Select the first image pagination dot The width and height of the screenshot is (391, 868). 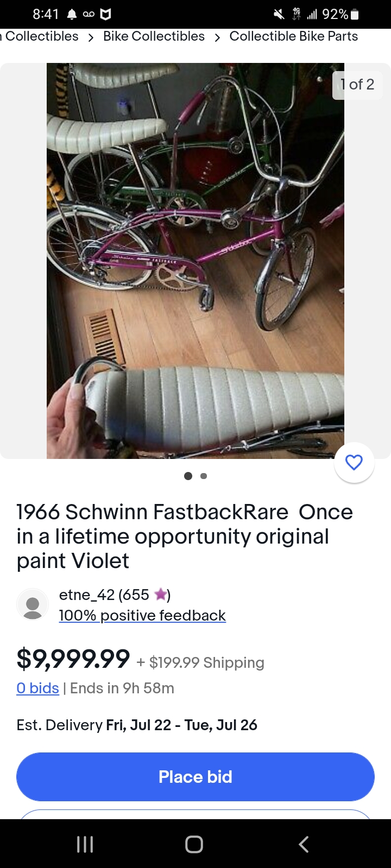[x=188, y=476]
